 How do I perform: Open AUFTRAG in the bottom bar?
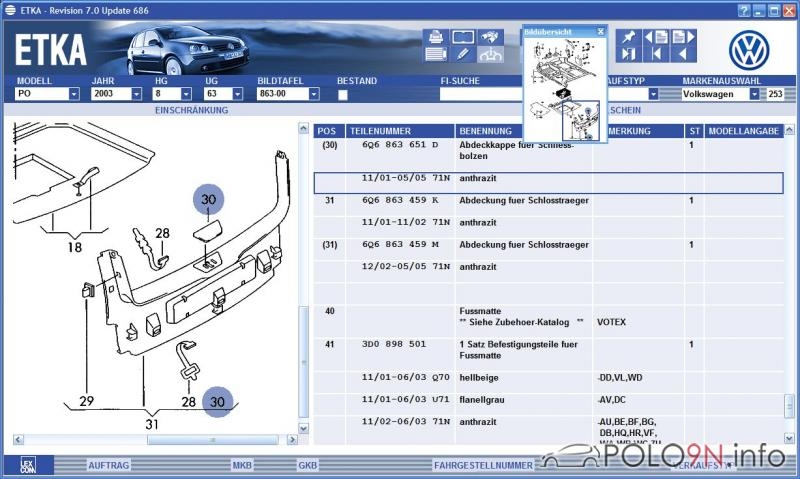(x=108, y=465)
